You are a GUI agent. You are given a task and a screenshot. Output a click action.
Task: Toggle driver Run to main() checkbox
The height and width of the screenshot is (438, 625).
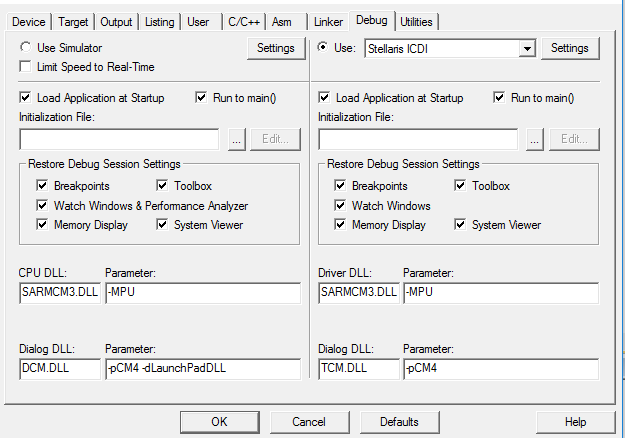pyautogui.click(x=499, y=98)
